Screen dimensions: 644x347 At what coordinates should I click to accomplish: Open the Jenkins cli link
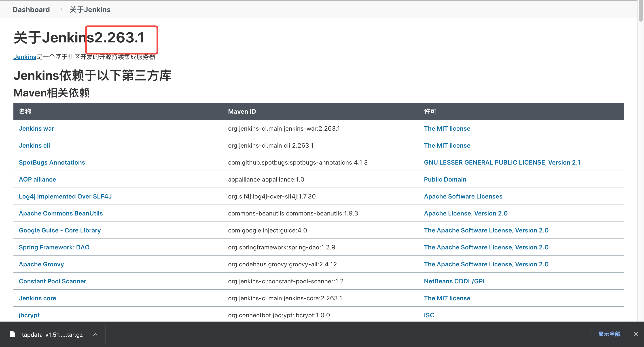[34, 146]
